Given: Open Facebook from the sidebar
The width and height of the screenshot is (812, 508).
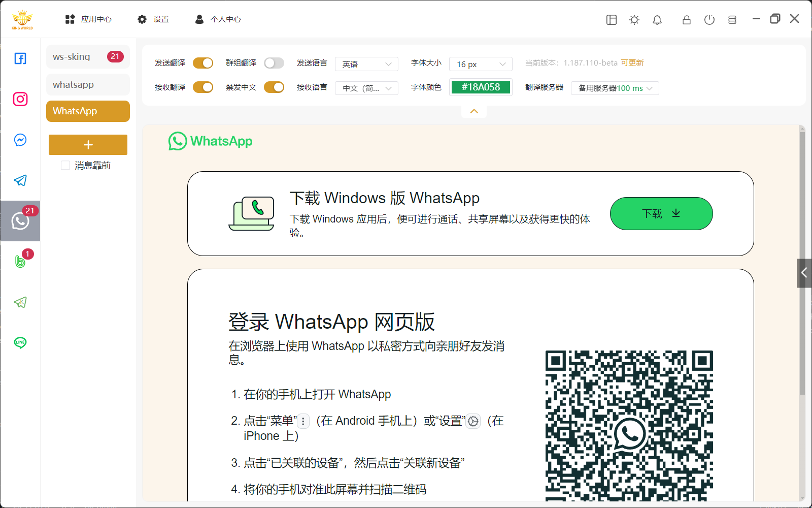Looking at the screenshot, I should pos(20,58).
